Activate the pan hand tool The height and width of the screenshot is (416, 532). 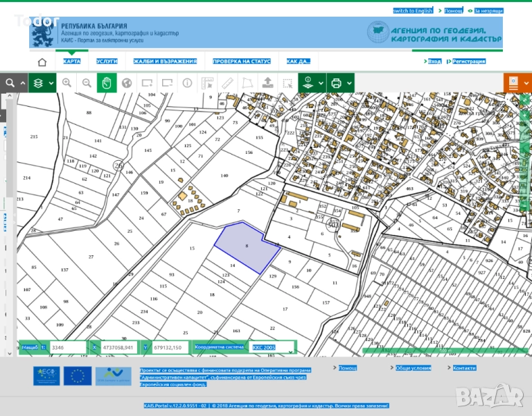click(107, 83)
